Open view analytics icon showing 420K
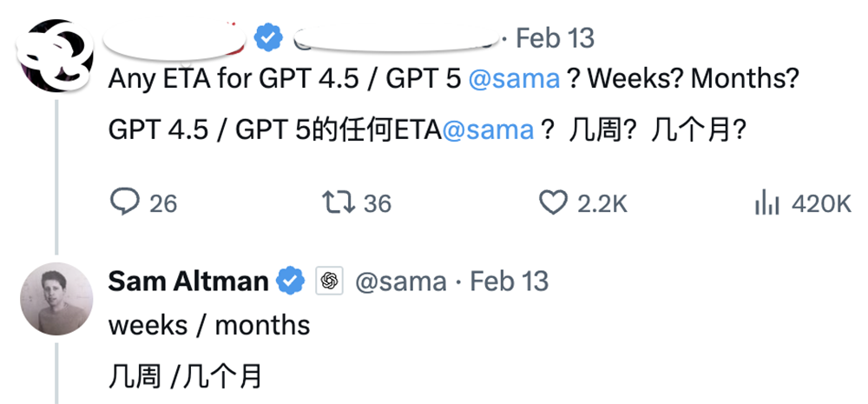The width and height of the screenshot is (868, 404). point(766,202)
